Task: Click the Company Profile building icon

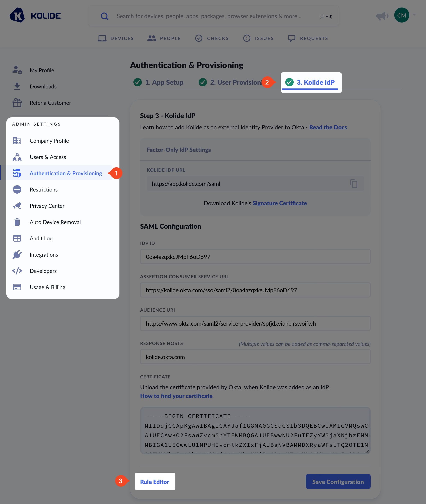Action: 17,141
